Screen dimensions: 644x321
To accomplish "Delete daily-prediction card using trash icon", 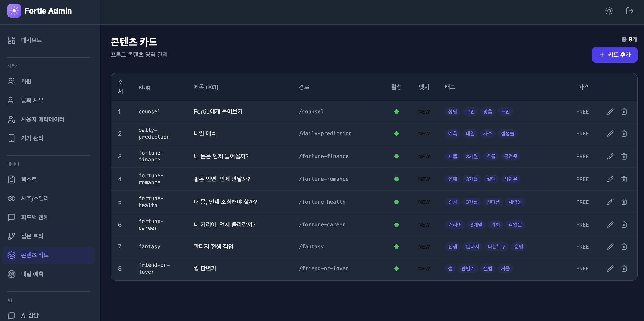I will pos(624,134).
